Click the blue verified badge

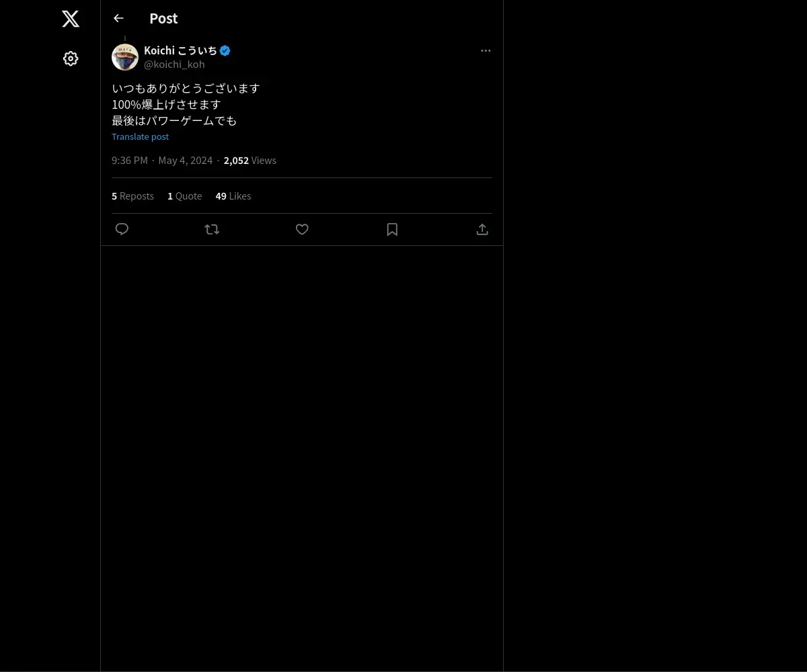[x=225, y=50]
